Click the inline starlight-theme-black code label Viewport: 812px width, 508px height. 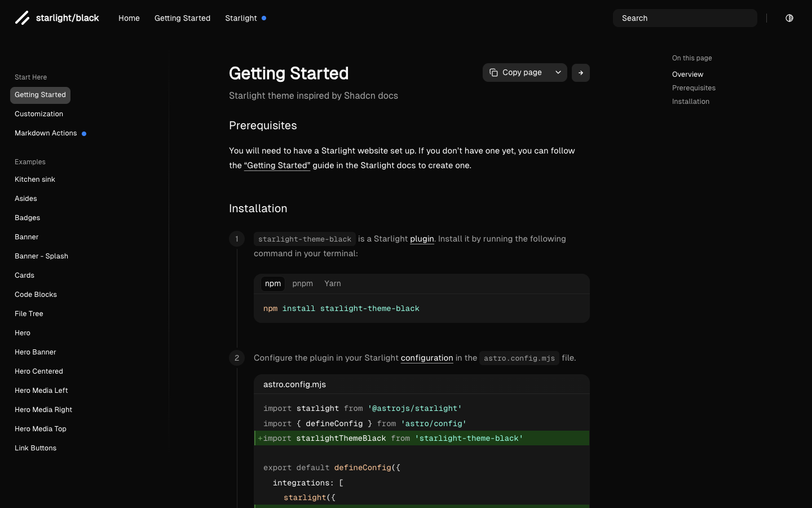click(304, 239)
